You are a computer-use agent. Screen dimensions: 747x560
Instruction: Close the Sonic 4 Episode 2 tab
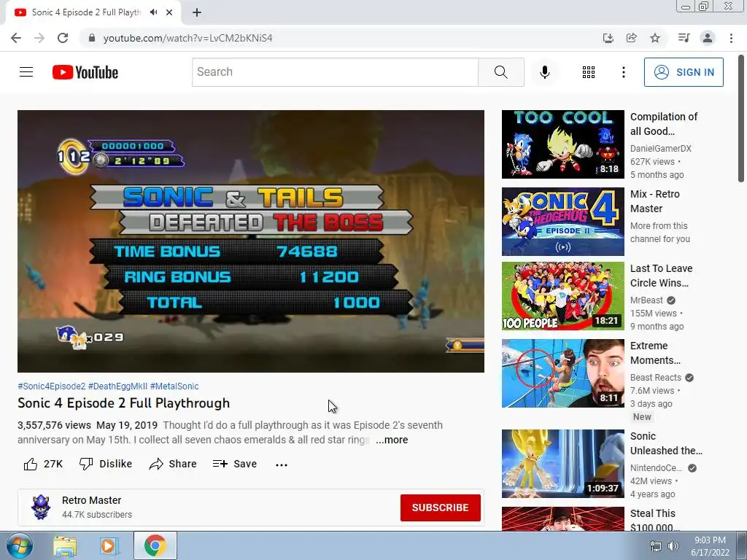click(x=169, y=12)
